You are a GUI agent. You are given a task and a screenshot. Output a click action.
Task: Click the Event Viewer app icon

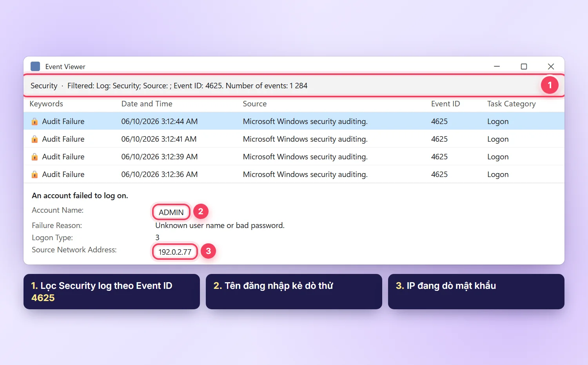(x=35, y=66)
